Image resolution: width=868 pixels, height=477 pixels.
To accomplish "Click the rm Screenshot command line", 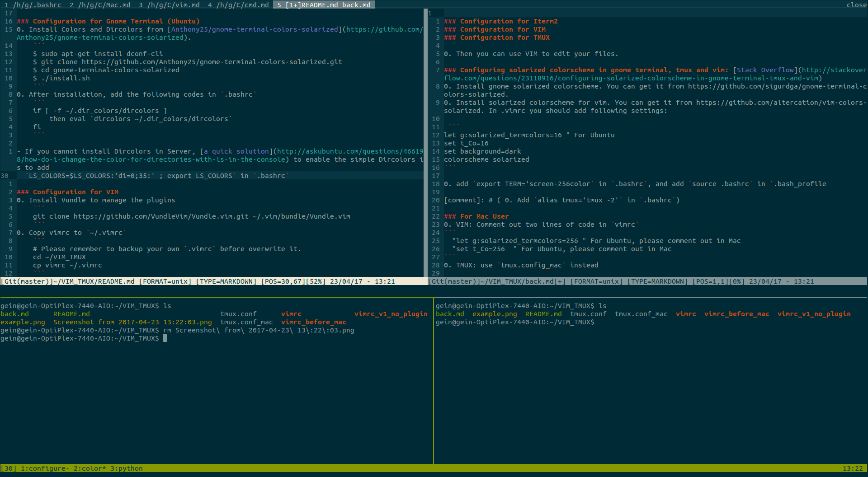I will coord(259,330).
